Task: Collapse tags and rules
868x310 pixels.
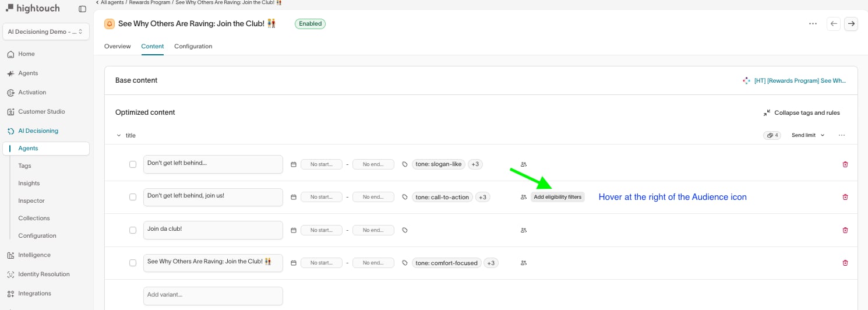Action: 802,112
